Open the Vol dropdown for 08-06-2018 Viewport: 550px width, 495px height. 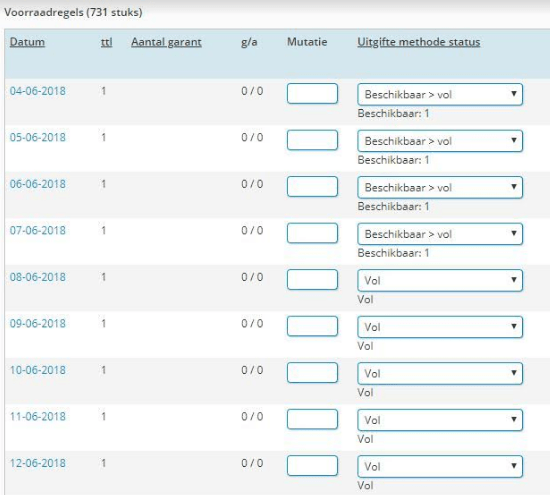click(440, 280)
